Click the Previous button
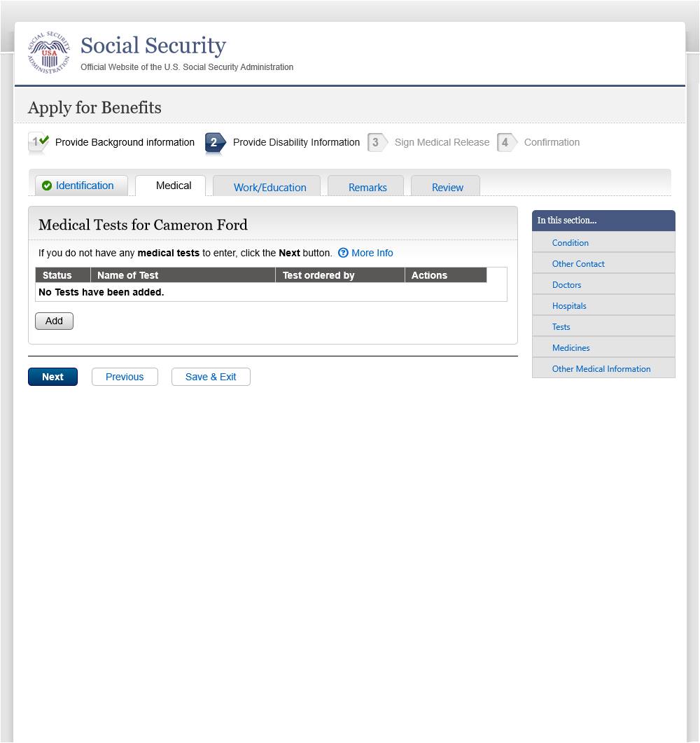This screenshot has height=743, width=700. (125, 377)
